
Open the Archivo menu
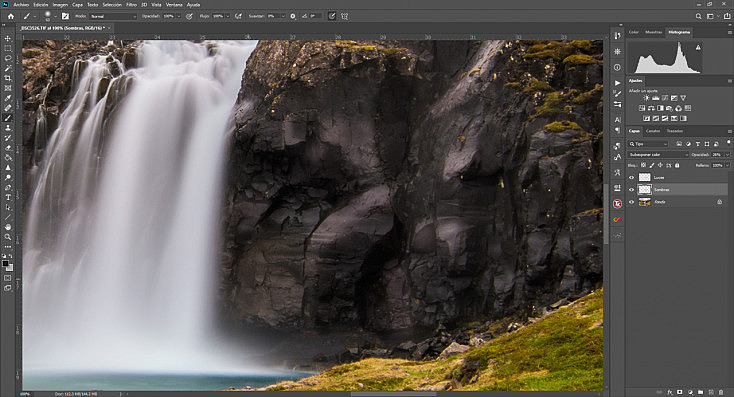coord(21,5)
